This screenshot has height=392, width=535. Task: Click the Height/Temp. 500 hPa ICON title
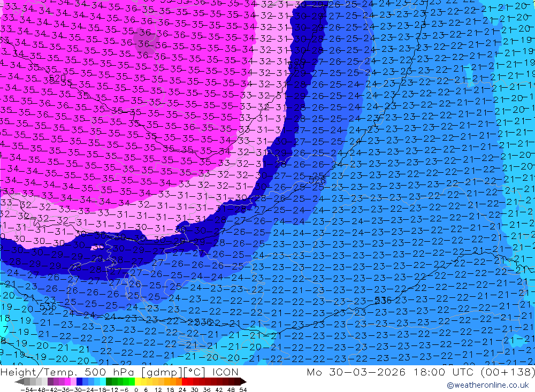pos(119,372)
